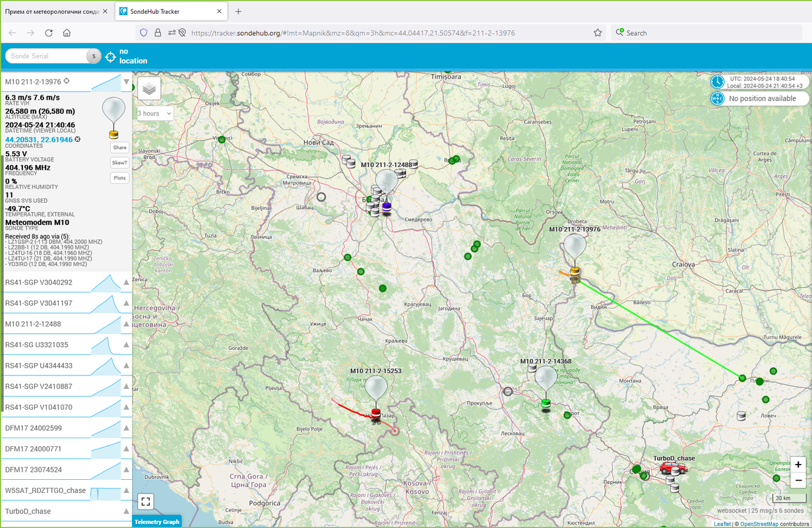Focus the Sonde Serial search field
The width and height of the screenshot is (812, 528).
coord(46,56)
